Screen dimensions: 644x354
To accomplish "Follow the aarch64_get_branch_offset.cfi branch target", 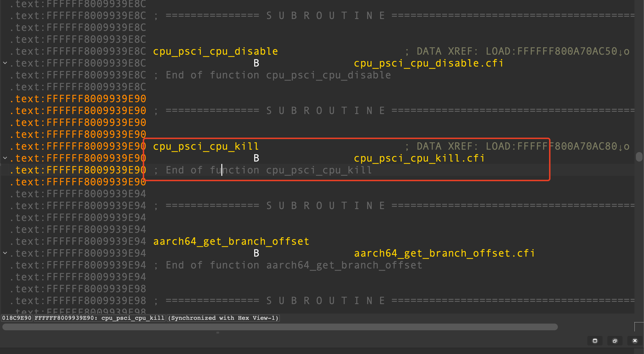I will click(x=444, y=254).
